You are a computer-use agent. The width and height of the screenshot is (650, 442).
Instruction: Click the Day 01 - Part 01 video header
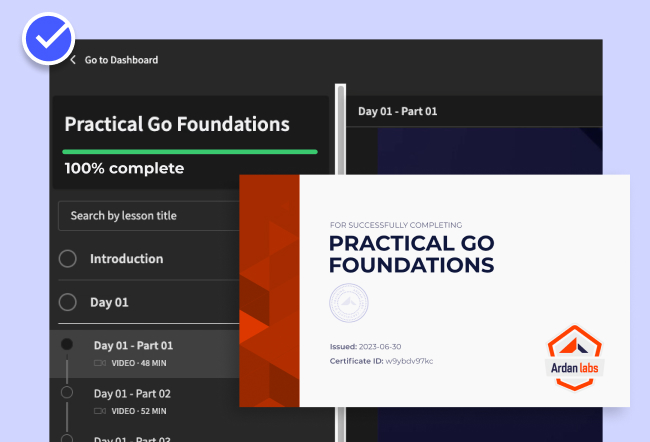(x=398, y=112)
